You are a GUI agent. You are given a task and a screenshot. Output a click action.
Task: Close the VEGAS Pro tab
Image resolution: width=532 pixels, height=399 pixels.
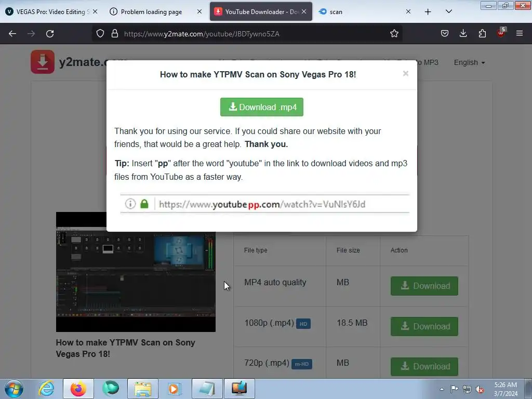click(x=95, y=11)
